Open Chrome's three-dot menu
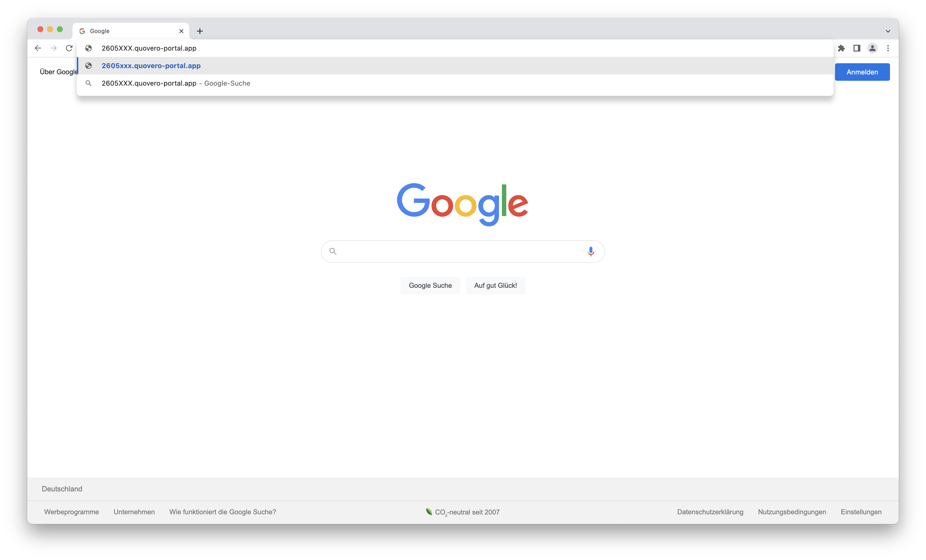 tap(888, 48)
